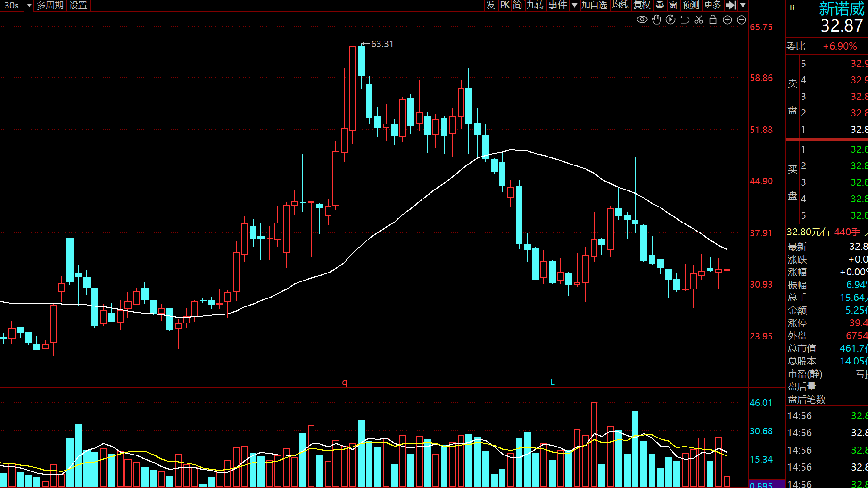
Task: Expand dropdown arrow at toolbar far right
Action: coord(743,5)
